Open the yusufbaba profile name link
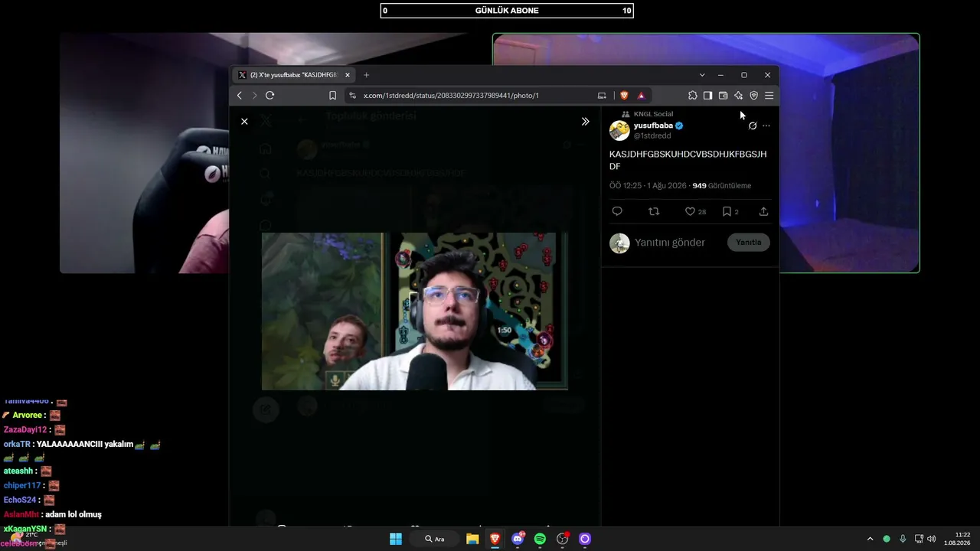Screen dimensions: 980x551 tap(653, 126)
